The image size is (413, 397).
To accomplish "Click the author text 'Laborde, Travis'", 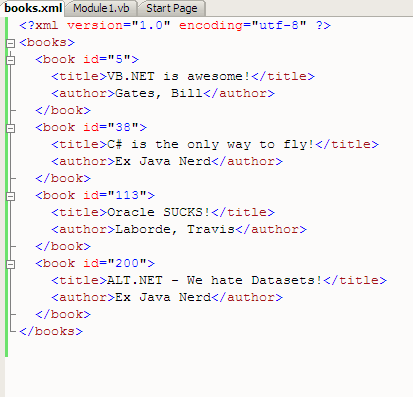I will click(x=175, y=229).
